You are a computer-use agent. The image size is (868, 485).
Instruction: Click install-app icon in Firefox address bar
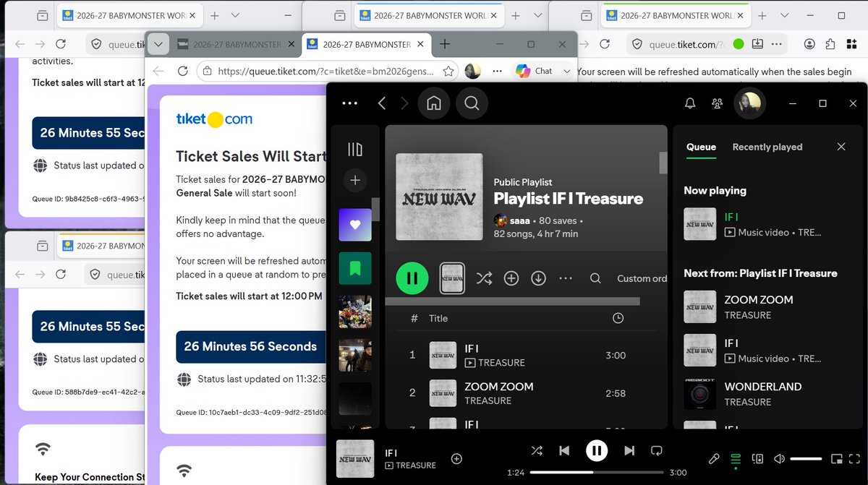click(x=757, y=44)
